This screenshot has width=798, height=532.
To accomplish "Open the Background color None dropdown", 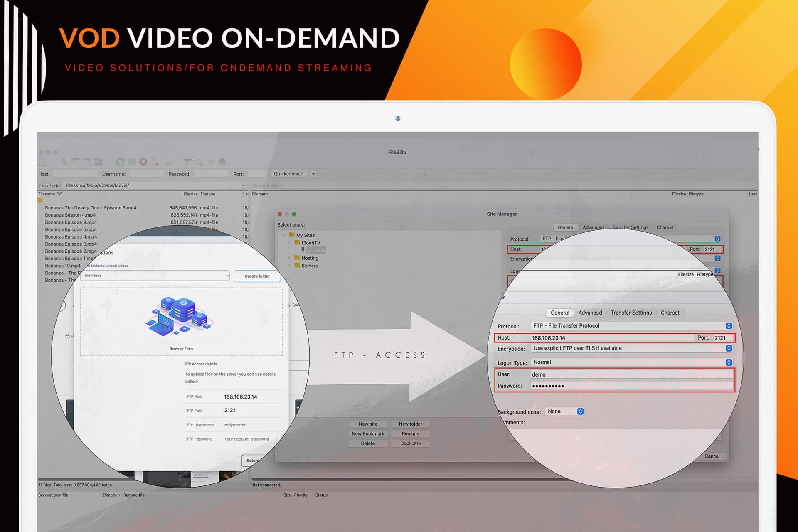I will [580, 411].
